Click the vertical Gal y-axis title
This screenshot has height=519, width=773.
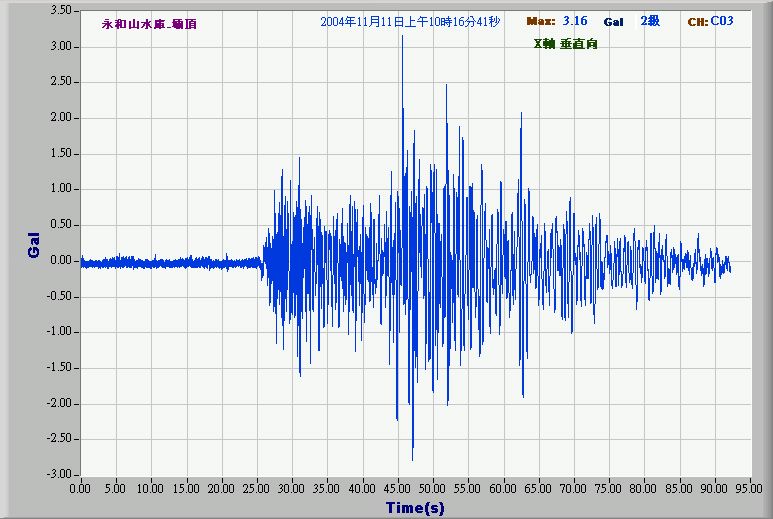(x=34, y=246)
